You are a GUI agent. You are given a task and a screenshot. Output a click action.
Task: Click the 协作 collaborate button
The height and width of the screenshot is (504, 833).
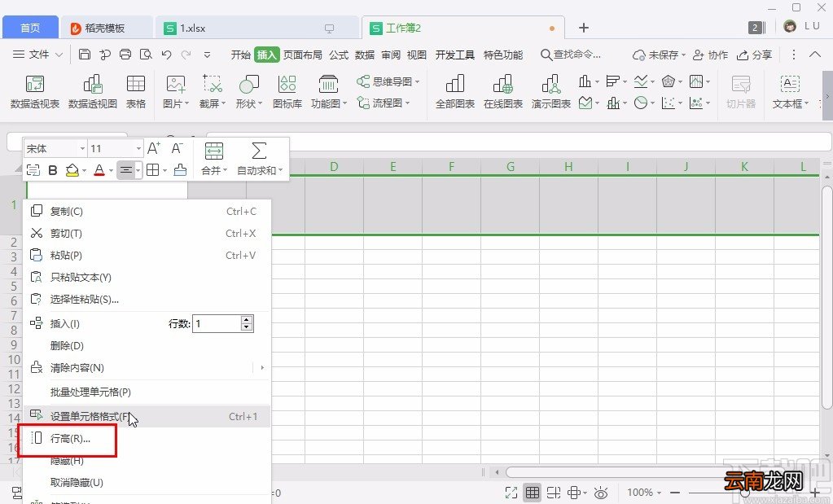click(x=710, y=55)
